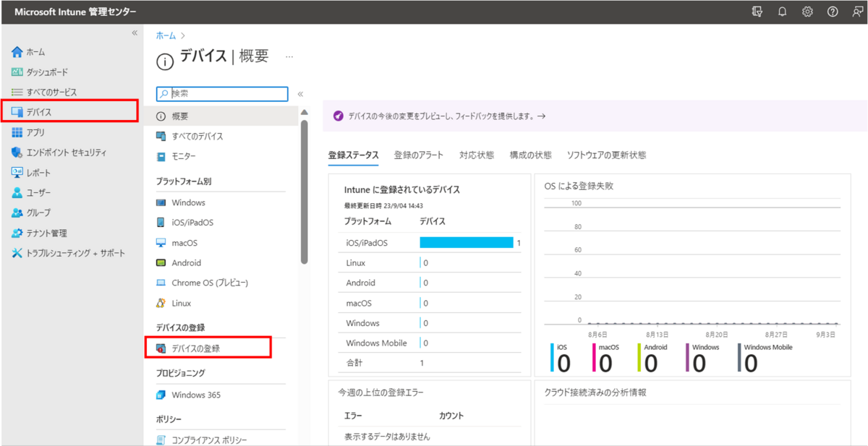Collapse the device menu pane chevron
This screenshot has width=868, height=446.
pos(300,94)
